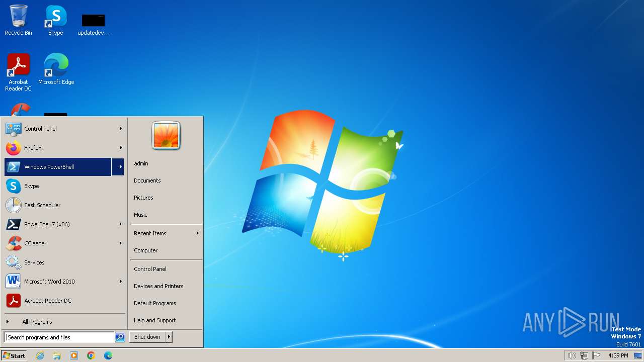Screen dimensions: 644x362
Task: Launch Microsoft Edge from the taskbar
Action: (x=108, y=355)
